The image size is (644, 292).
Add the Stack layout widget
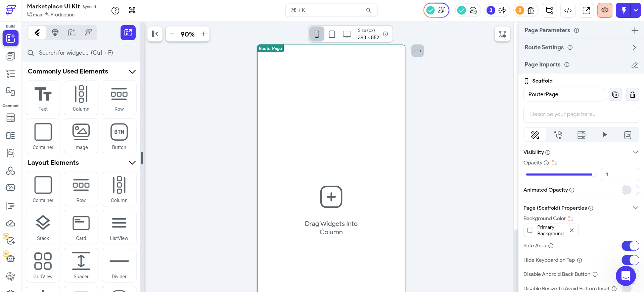(x=43, y=227)
